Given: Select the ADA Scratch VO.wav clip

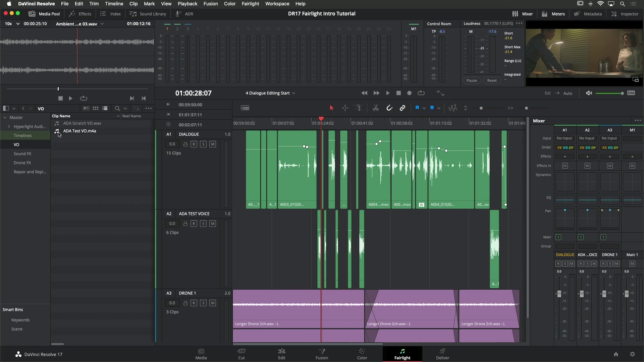Looking at the screenshot, I should [x=82, y=123].
